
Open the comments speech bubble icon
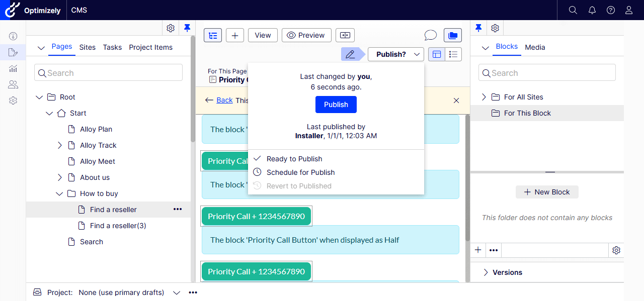pos(430,35)
